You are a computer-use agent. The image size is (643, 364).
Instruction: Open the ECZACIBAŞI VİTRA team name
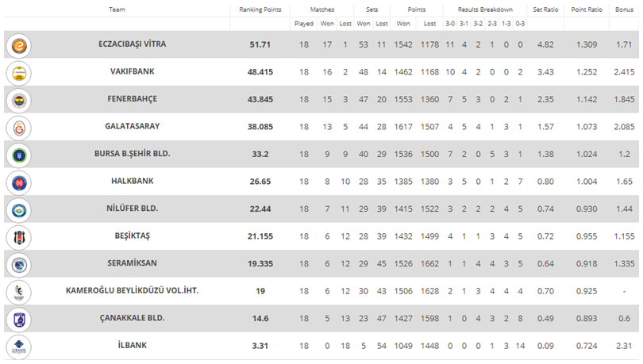(x=132, y=44)
